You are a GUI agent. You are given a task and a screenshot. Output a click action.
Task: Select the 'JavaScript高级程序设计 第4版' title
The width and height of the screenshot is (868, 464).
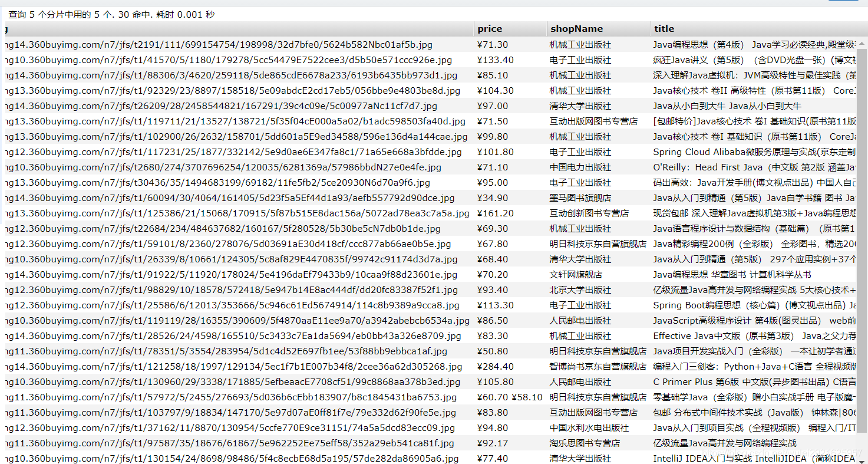754,321
